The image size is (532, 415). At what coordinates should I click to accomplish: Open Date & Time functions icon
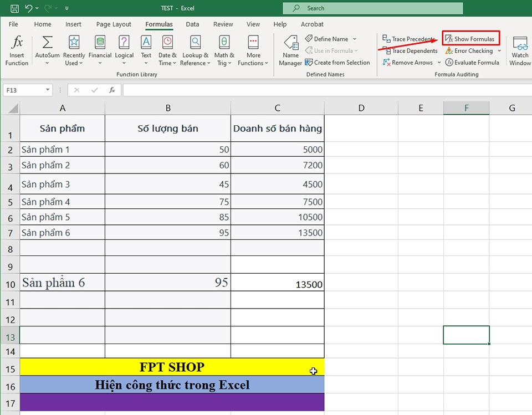(x=167, y=42)
